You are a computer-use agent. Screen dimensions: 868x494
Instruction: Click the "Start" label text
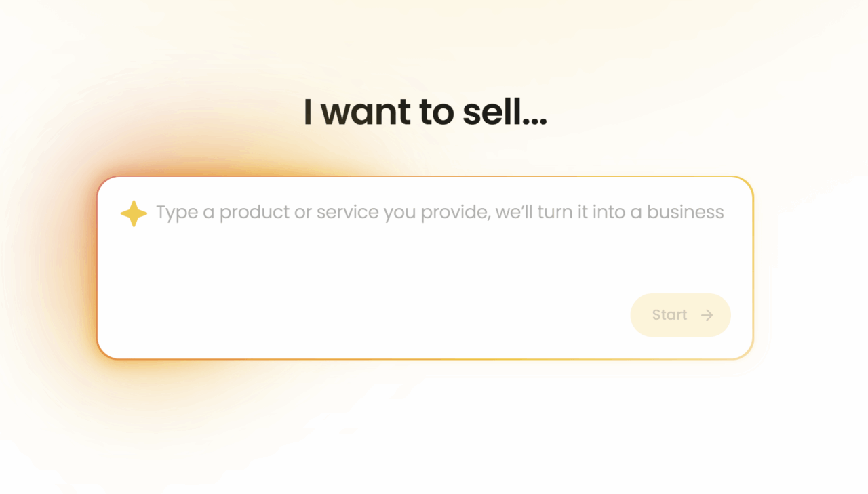[x=669, y=315]
